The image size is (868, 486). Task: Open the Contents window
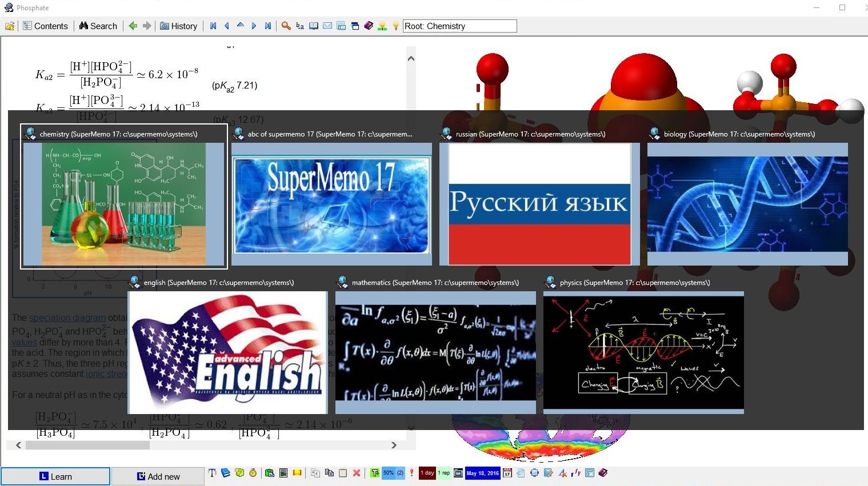(45, 26)
